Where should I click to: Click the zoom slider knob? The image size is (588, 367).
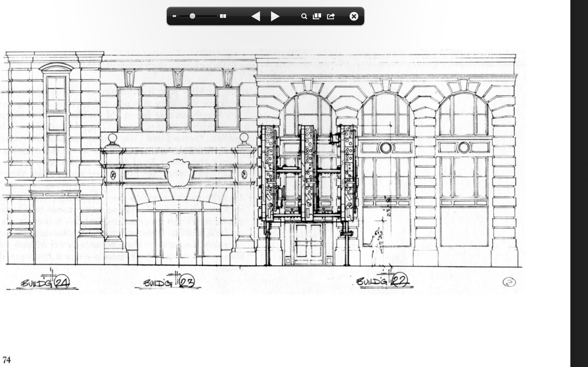coord(192,16)
